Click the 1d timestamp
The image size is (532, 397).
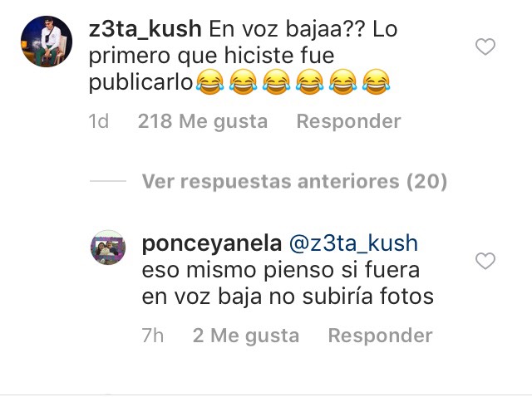pos(99,121)
